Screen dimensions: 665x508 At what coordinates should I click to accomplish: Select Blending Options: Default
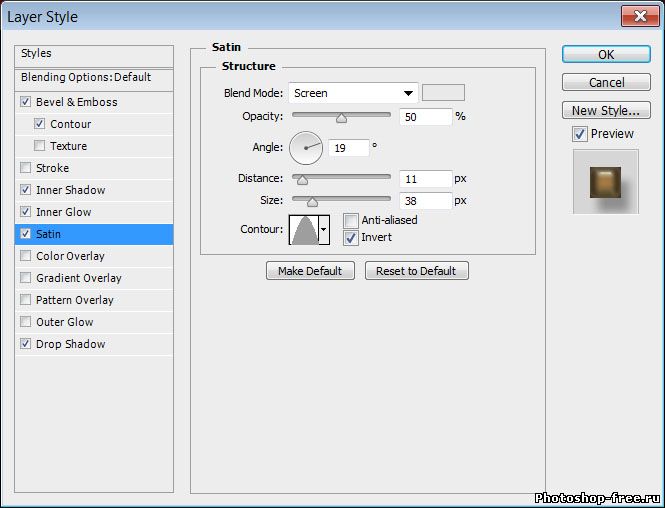click(x=86, y=77)
